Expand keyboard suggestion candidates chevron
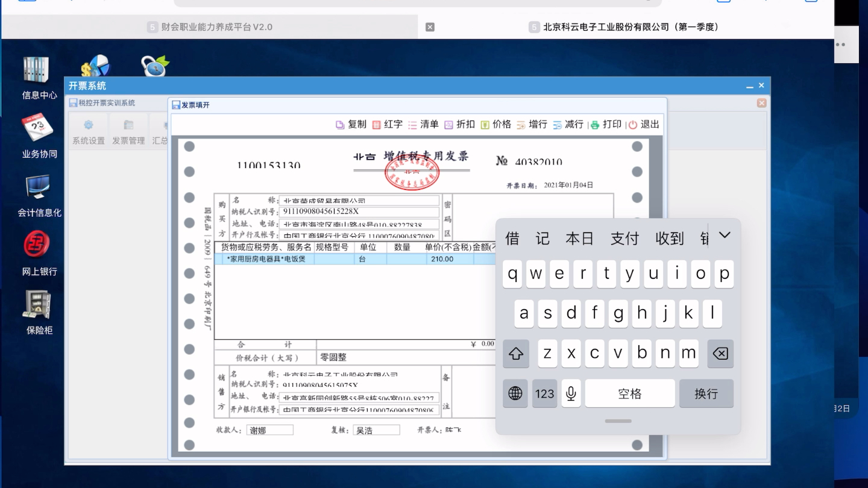868x488 pixels. 725,236
